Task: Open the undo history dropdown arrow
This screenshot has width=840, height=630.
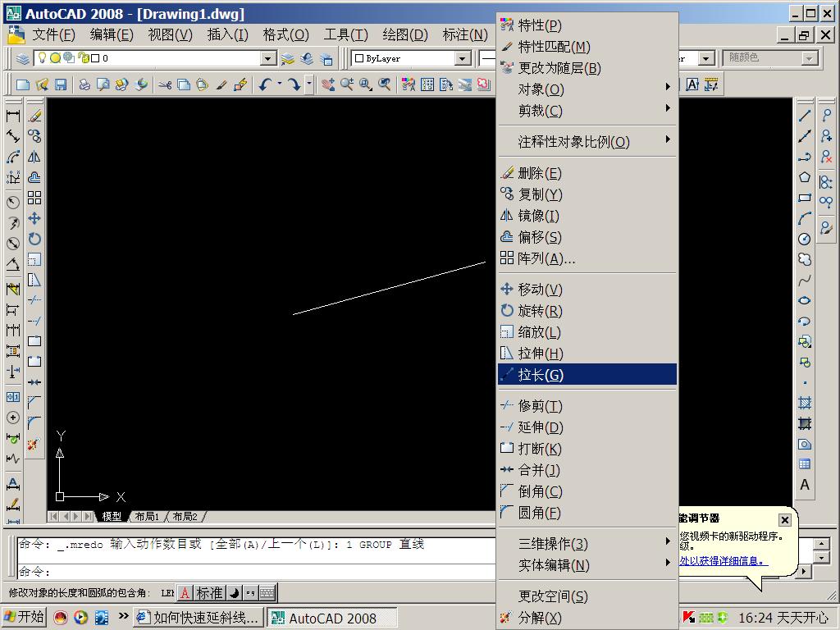Action: tap(279, 84)
